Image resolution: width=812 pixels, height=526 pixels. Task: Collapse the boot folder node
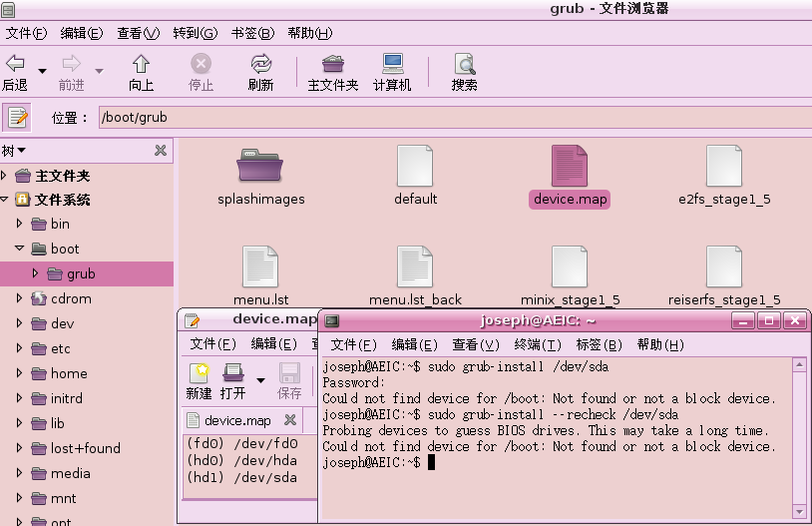tap(20, 249)
